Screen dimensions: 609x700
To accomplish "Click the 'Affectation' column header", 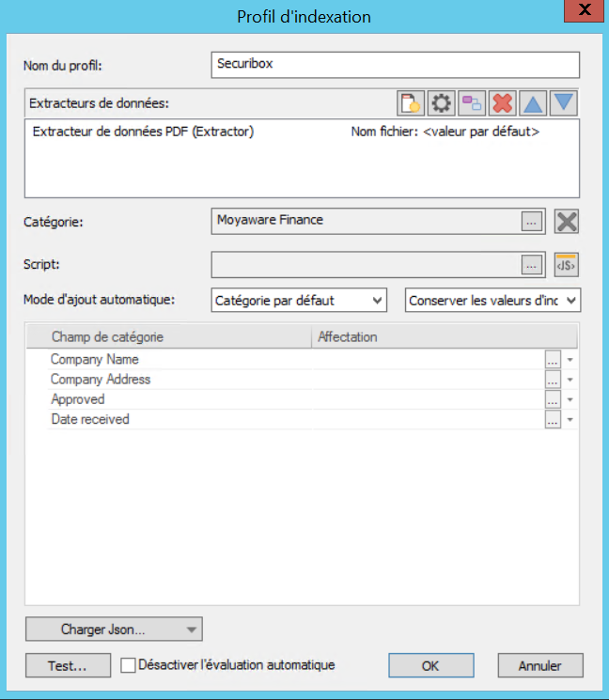I will tap(445, 336).
